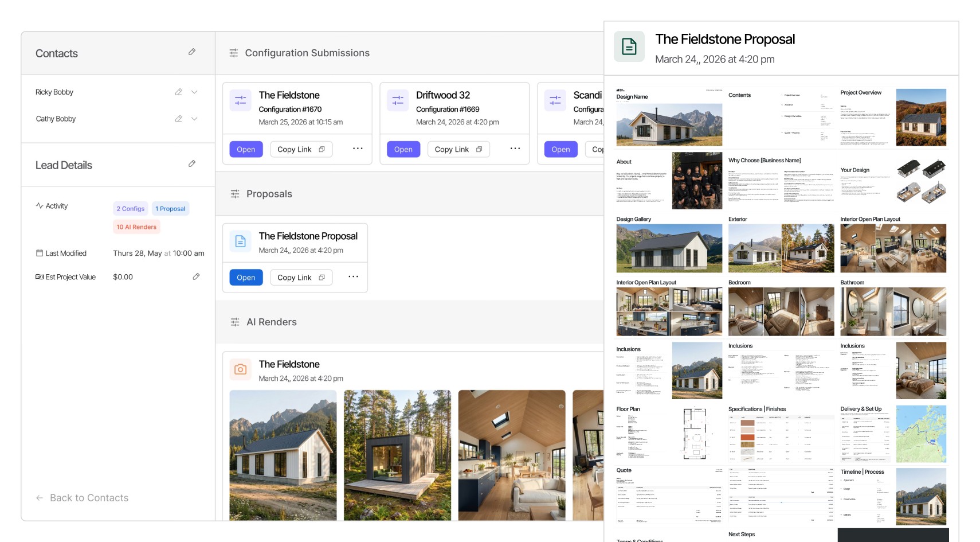View the black cabin forest render
This screenshot has height=542, width=980.
pyautogui.click(x=397, y=455)
